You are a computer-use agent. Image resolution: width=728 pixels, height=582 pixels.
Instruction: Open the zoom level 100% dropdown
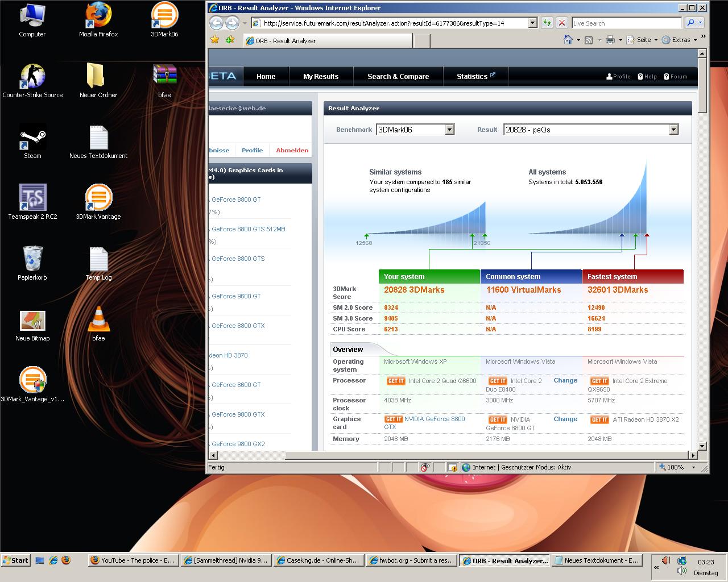pyautogui.click(x=693, y=467)
